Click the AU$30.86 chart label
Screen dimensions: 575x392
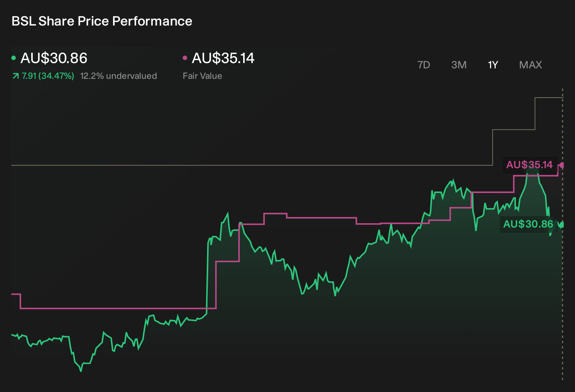528,224
